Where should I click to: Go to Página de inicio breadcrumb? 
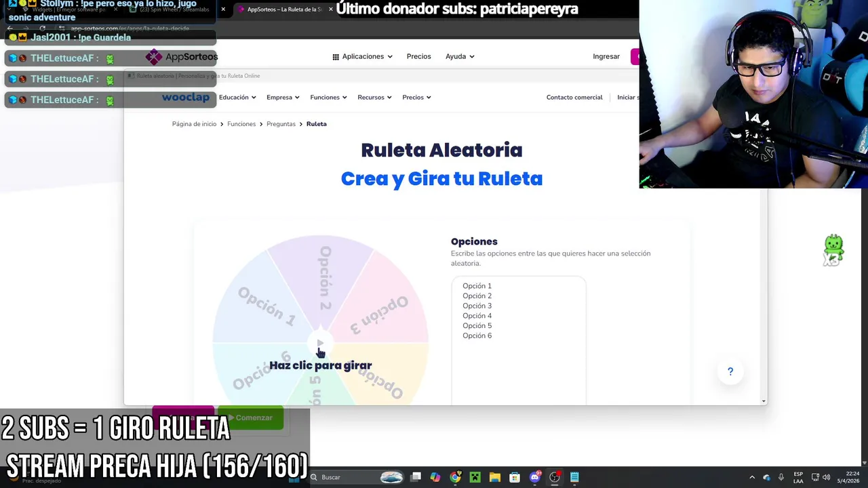(x=194, y=124)
